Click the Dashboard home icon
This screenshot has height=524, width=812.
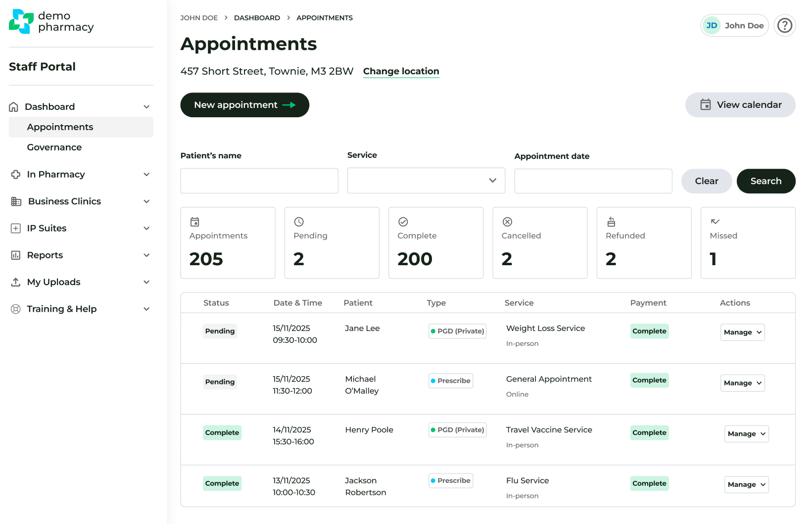click(x=15, y=106)
